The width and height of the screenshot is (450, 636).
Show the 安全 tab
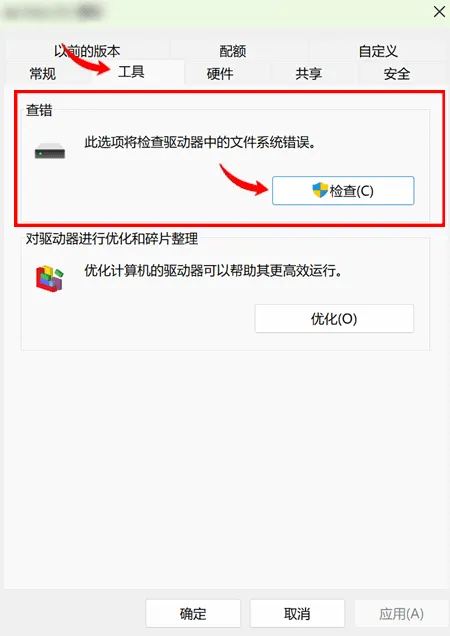(397, 74)
